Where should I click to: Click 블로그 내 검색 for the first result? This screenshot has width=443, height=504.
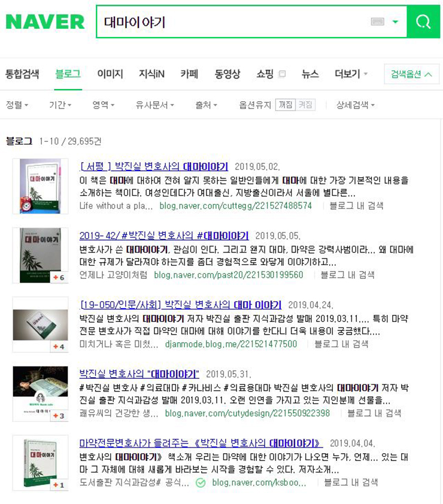357,206
